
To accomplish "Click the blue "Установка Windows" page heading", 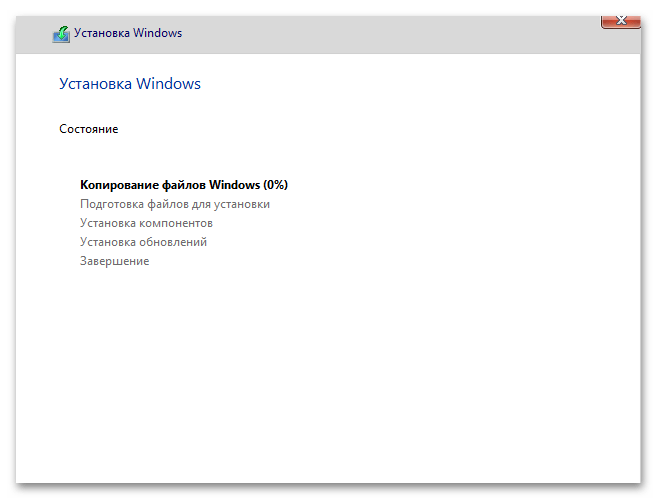I will (x=130, y=84).
